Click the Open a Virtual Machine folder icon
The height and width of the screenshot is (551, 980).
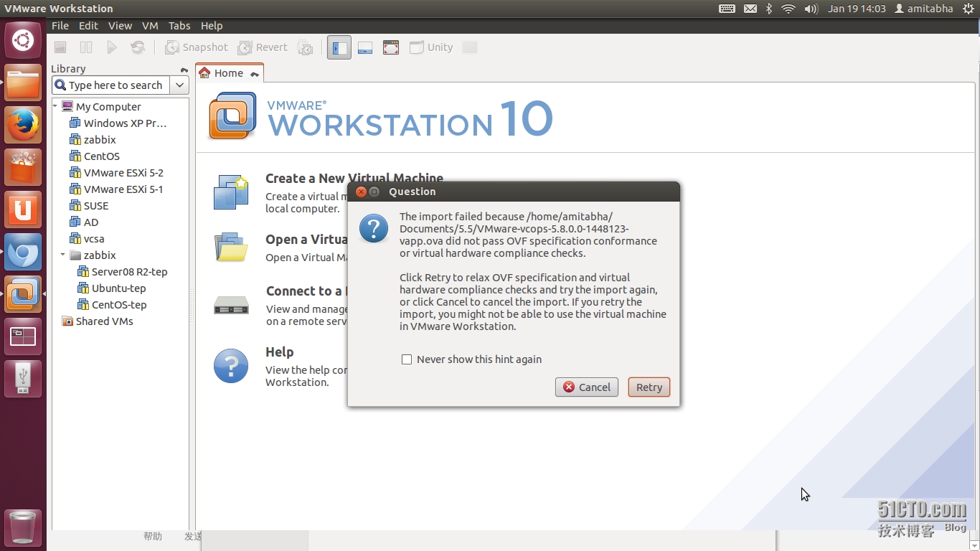pos(231,247)
